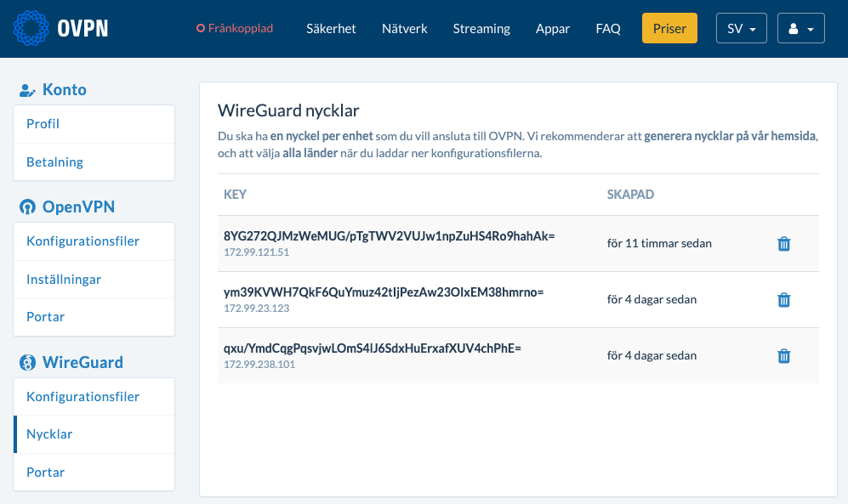Click 'för 4 dagar sedan' for key ym39KVWH
Viewport: 848px width, 504px height.
coord(652,300)
